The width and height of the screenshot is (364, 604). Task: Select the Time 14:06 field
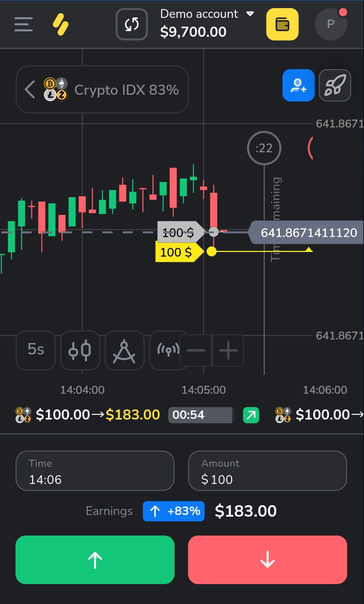coord(95,471)
